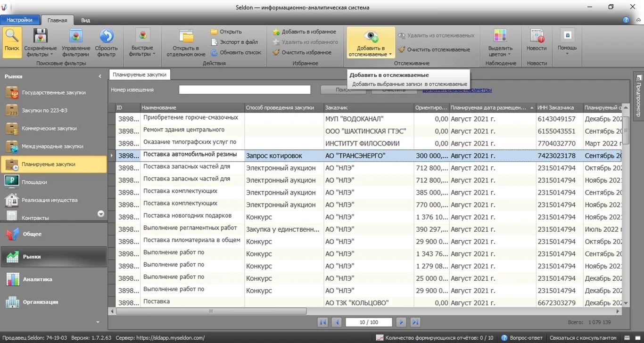Collapse the Рынки sidebar panel arrow
The height and width of the screenshot is (343, 644).
[x=100, y=76]
